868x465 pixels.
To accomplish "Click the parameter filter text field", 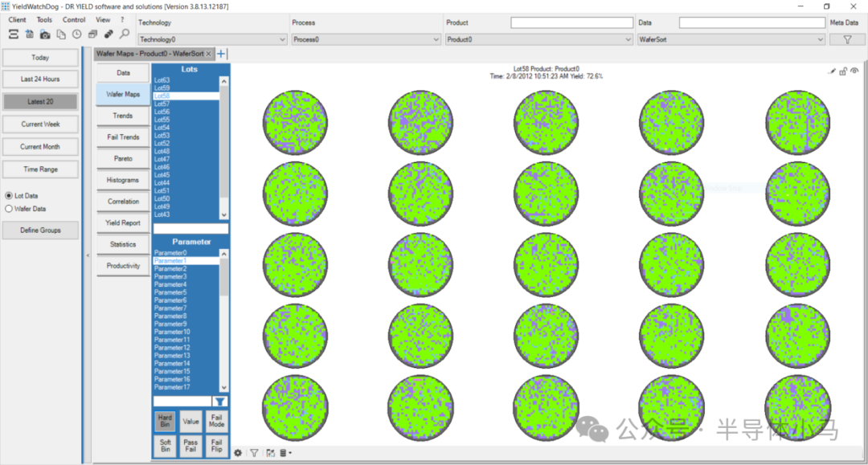I will tap(182, 402).
